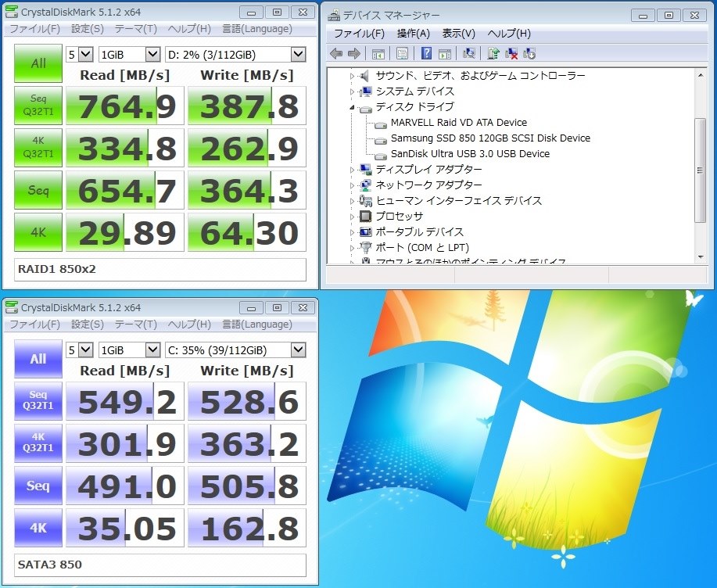Click the SanDisk Ultra USB 3.0 disk icon
The width and height of the screenshot is (717, 588).
[x=381, y=155]
